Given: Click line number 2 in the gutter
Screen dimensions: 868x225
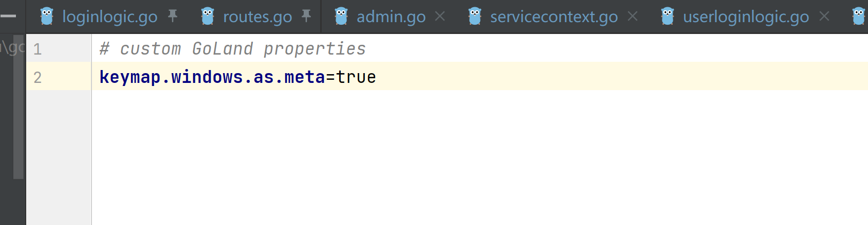Looking at the screenshot, I should click(38, 78).
